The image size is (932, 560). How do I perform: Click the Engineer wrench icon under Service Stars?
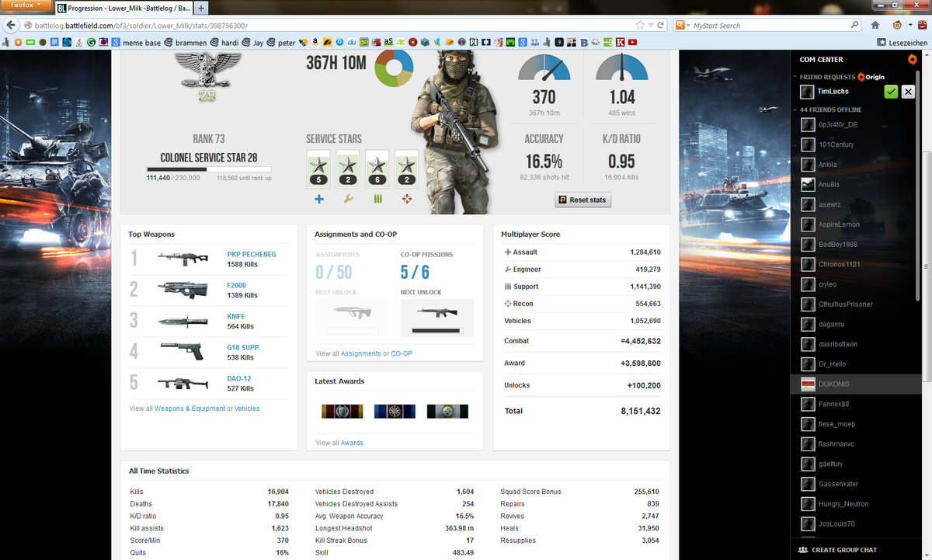(348, 200)
